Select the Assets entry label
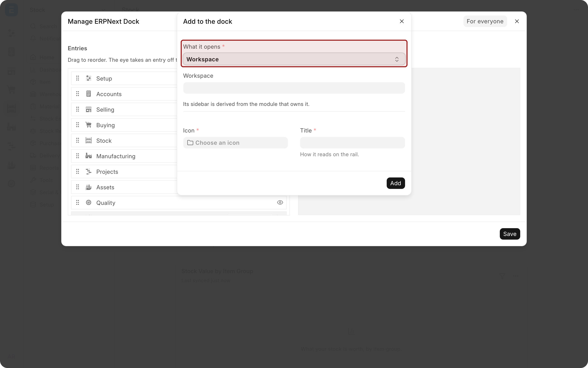 105,187
